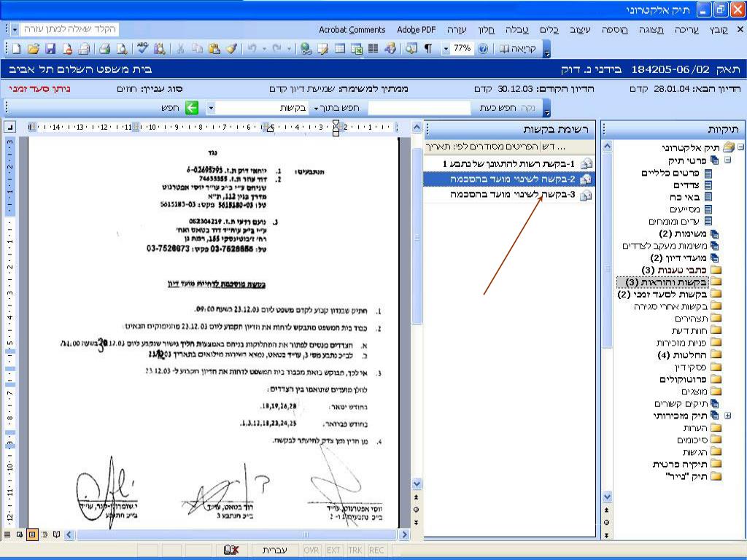
Task: Open a file with the folder icon
Action: [34, 49]
